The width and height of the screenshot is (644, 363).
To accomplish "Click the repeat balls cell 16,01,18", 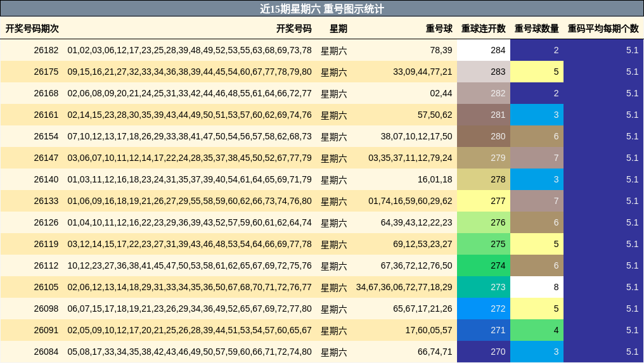I will point(435,179).
